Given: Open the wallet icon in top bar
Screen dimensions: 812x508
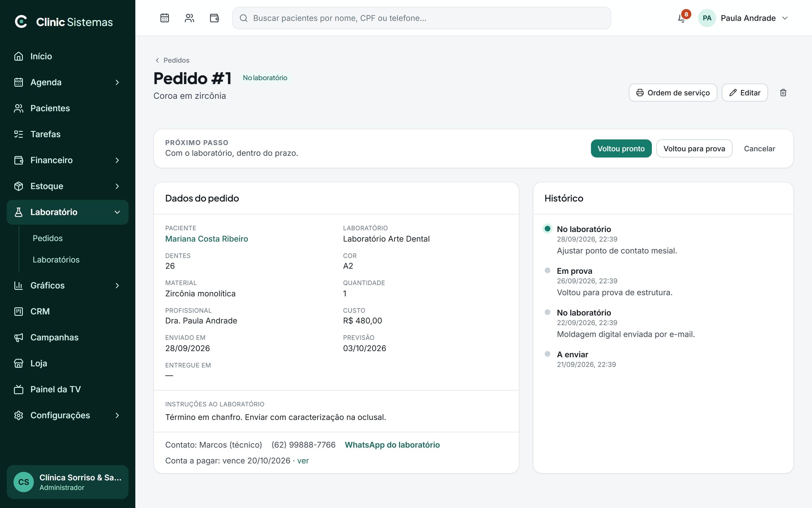Looking at the screenshot, I should (x=214, y=18).
